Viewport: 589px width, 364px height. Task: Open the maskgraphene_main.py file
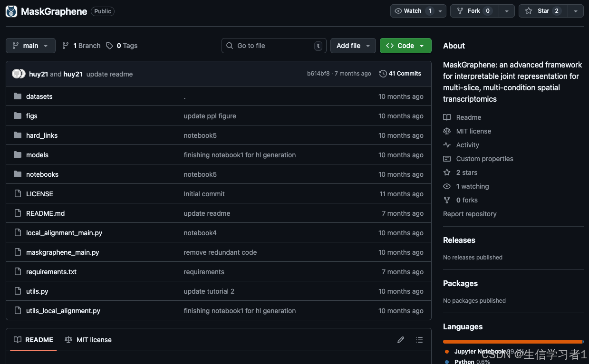coord(63,252)
